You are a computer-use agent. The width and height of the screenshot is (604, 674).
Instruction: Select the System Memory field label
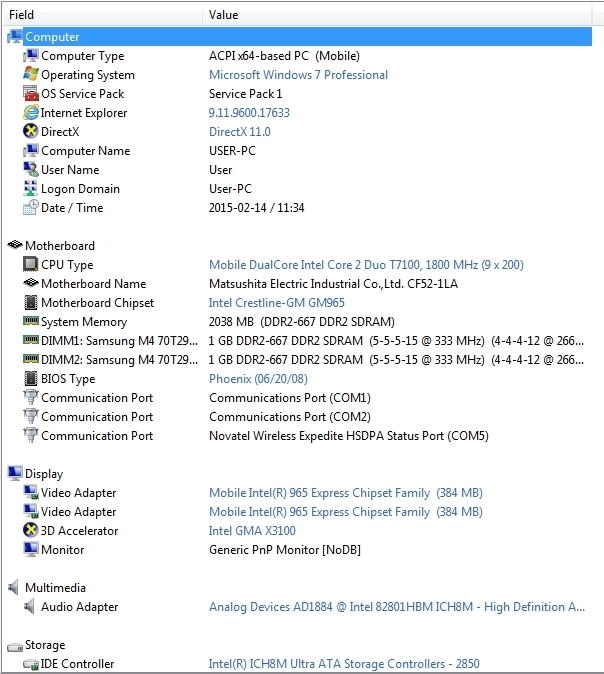[84, 322]
